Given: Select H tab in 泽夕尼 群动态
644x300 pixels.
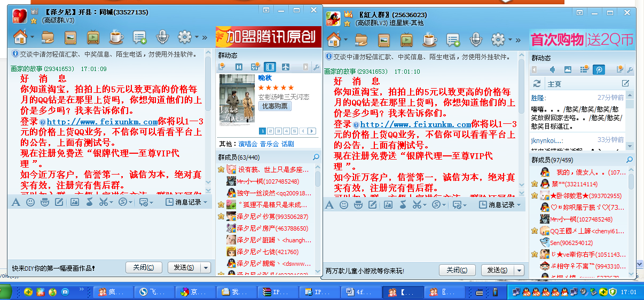Looking at the screenshot, I should (x=239, y=67).
